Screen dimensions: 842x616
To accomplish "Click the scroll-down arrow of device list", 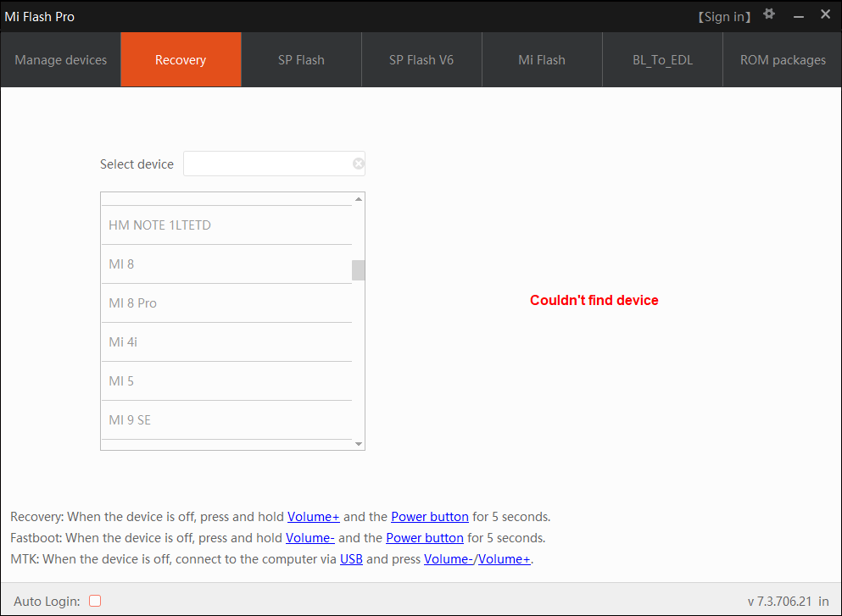I will point(358,443).
